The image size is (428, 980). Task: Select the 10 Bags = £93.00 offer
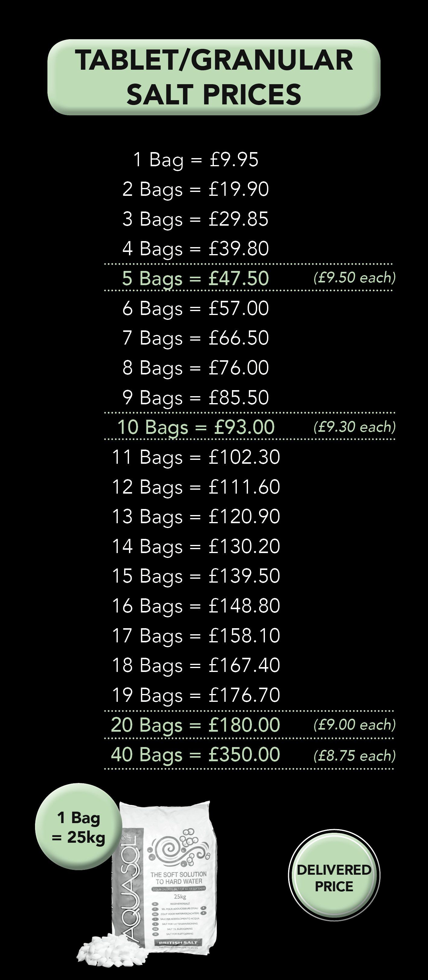196,427
